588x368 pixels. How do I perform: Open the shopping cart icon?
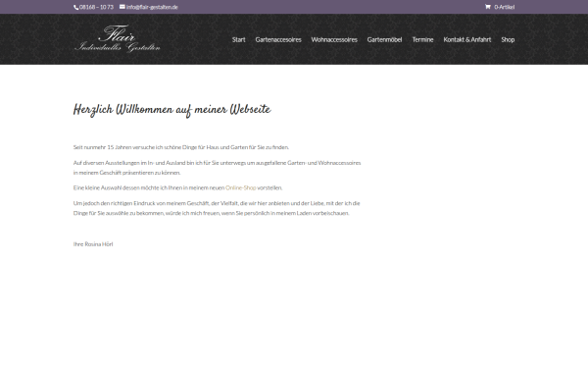pos(487,7)
